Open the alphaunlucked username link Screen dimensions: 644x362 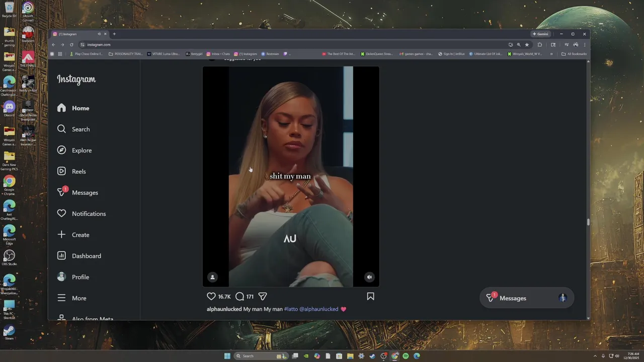point(224,309)
